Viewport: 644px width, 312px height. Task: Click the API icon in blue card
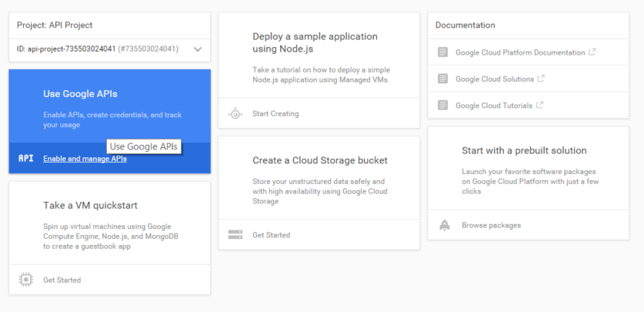[26, 158]
